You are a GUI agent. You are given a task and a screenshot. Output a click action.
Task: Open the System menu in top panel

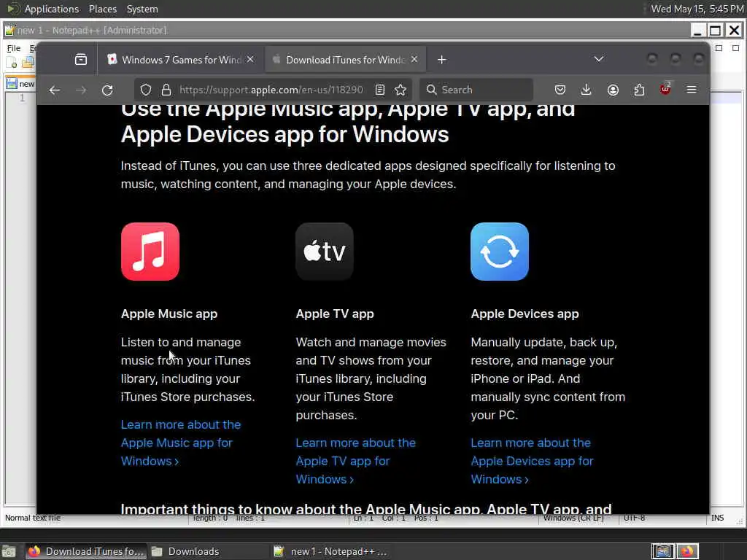(142, 9)
